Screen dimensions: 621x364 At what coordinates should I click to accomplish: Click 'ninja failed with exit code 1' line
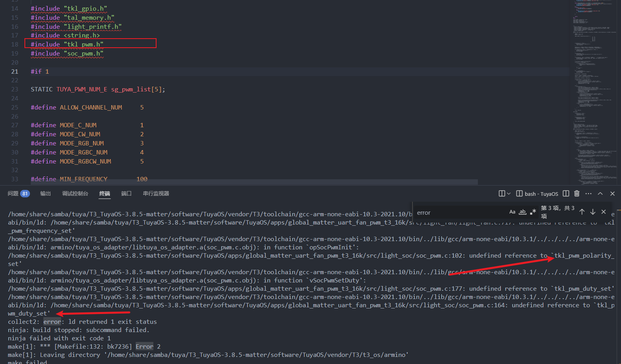pyautogui.click(x=59, y=338)
